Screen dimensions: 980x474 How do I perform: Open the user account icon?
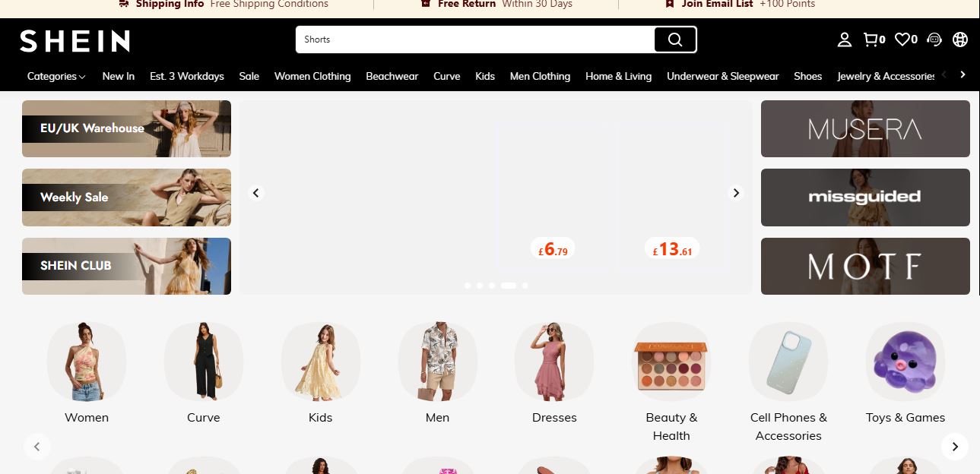[x=844, y=39]
